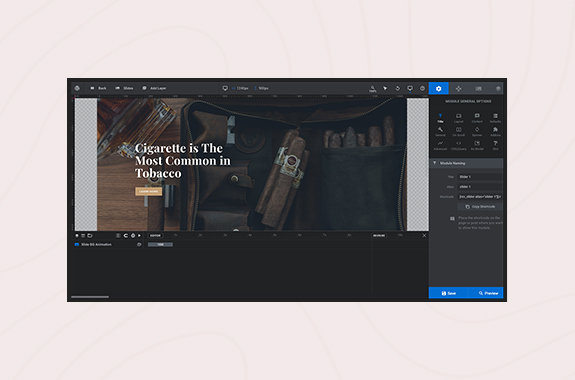
Task: Switch to Layer options tab
Action: (x=498, y=88)
